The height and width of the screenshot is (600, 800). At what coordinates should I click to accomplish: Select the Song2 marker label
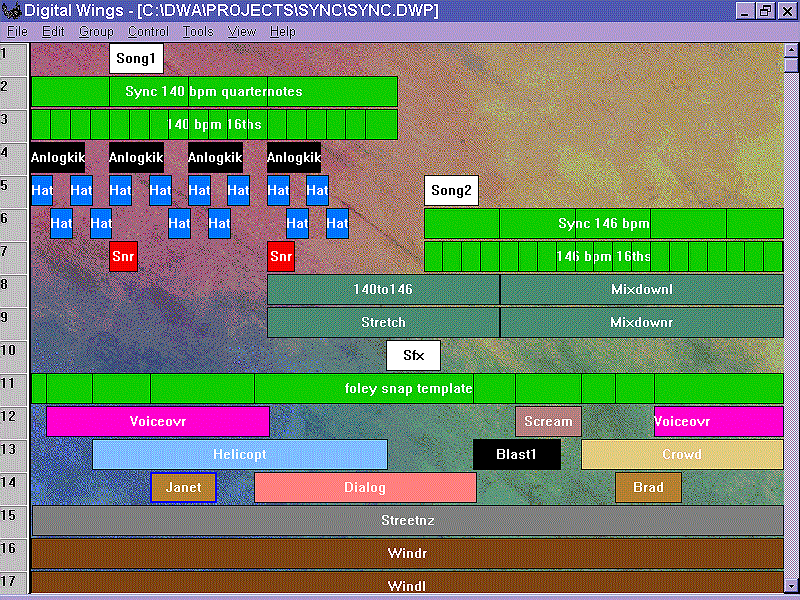coord(451,191)
